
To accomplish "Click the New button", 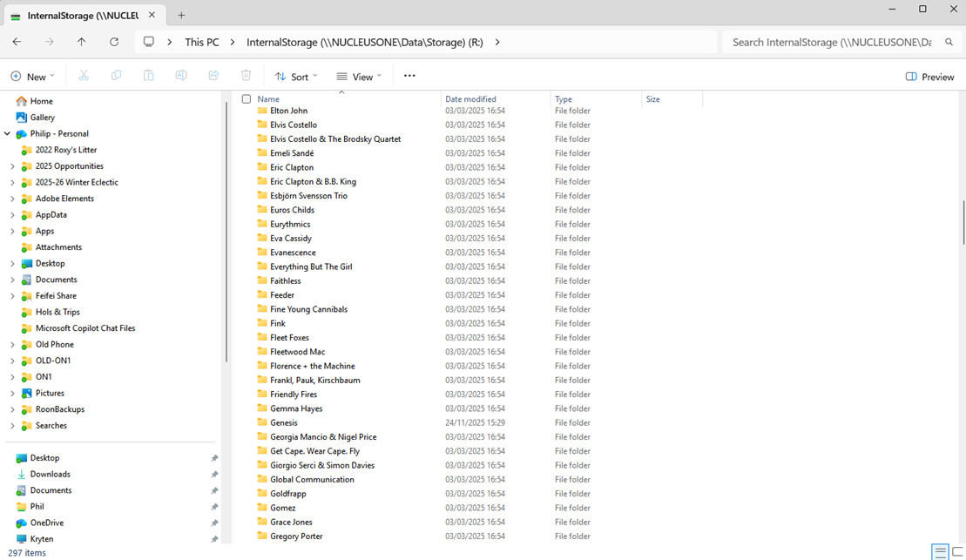I will (32, 77).
